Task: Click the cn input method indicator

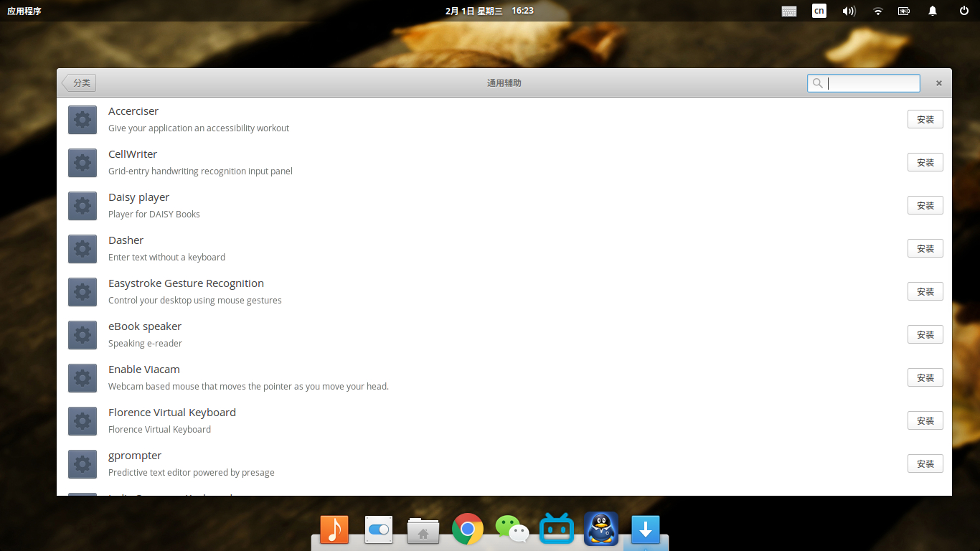Action: click(x=819, y=11)
